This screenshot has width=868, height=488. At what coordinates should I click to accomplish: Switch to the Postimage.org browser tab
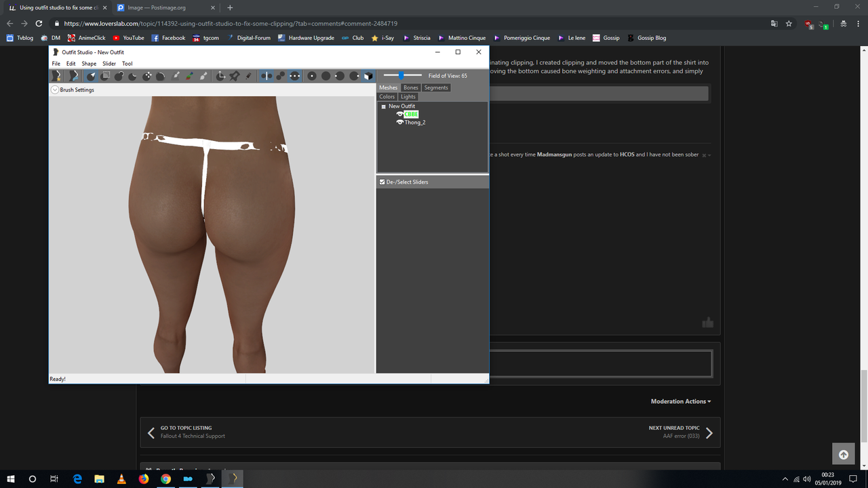pos(165,7)
